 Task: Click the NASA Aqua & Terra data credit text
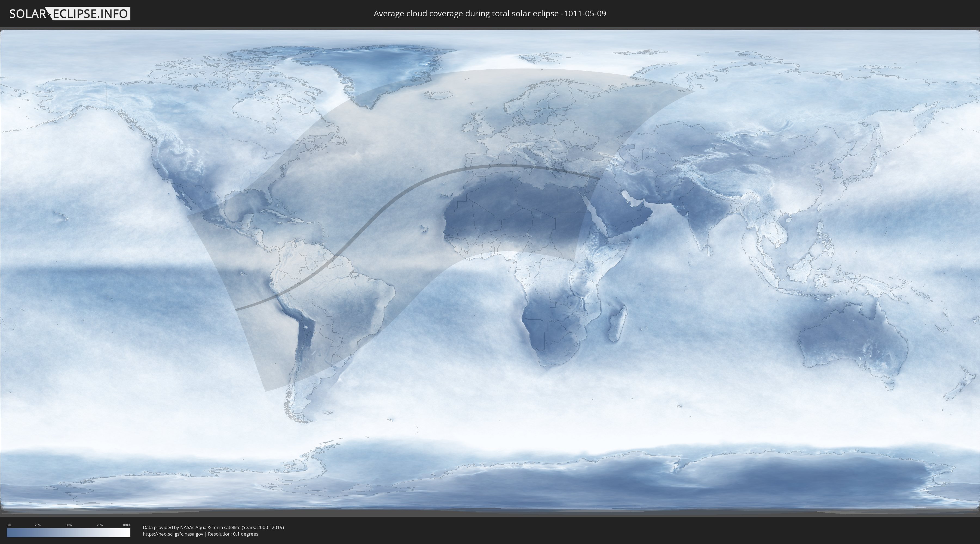(x=213, y=527)
